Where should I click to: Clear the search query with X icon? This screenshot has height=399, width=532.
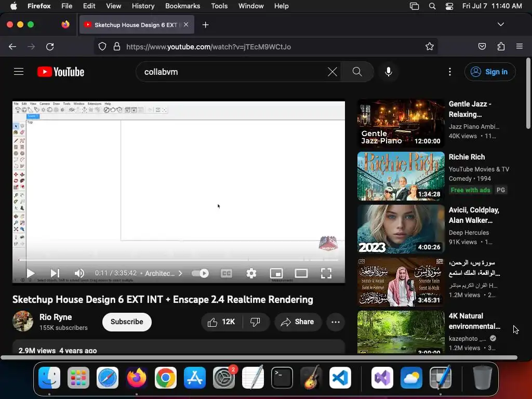click(x=332, y=72)
